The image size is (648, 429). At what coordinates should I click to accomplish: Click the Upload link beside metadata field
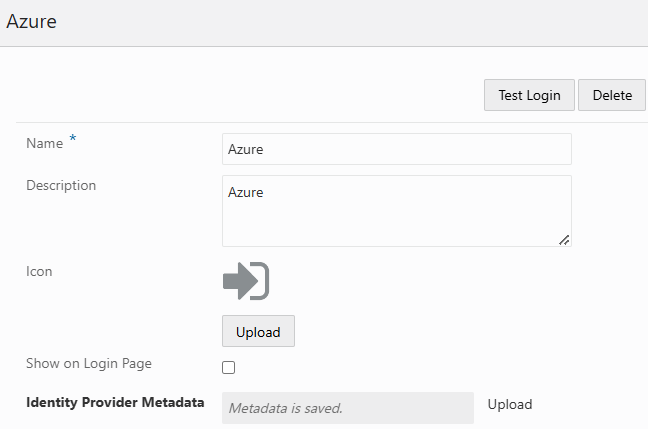[510, 405]
